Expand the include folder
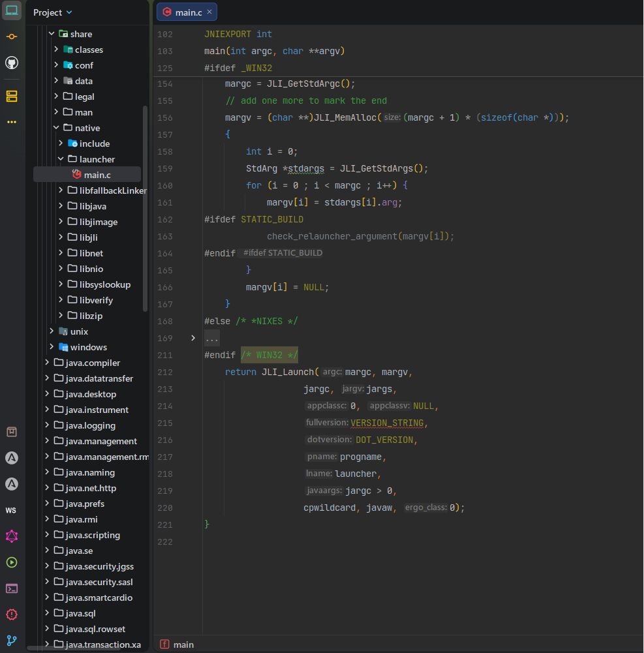Image resolution: width=644 pixels, height=653 pixels. pyautogui.click(x=61, y=143)
